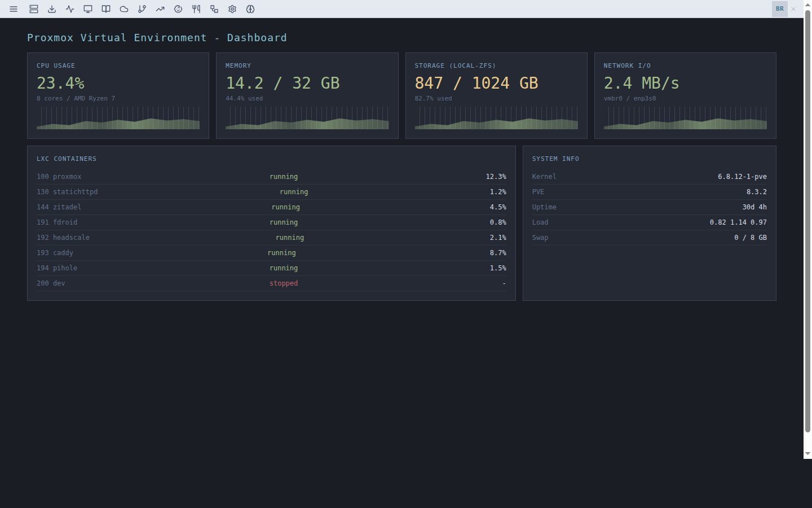
Task: Click the server rack icon
Action: 34,9
